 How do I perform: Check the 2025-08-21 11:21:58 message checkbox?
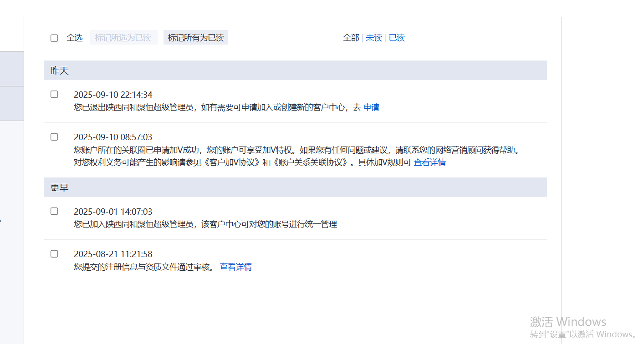pos(54,253)
